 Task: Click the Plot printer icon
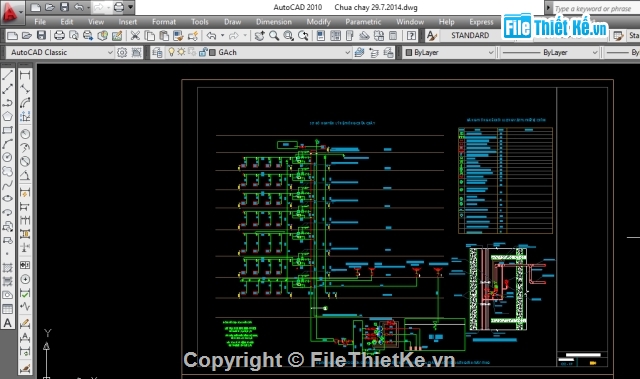point(59,36)
